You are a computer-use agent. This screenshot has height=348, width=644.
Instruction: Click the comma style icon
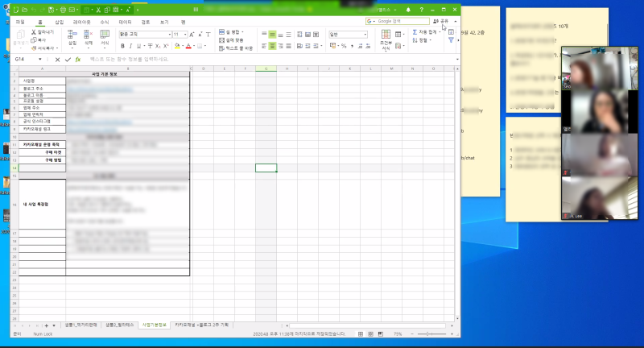pos(352,46)
